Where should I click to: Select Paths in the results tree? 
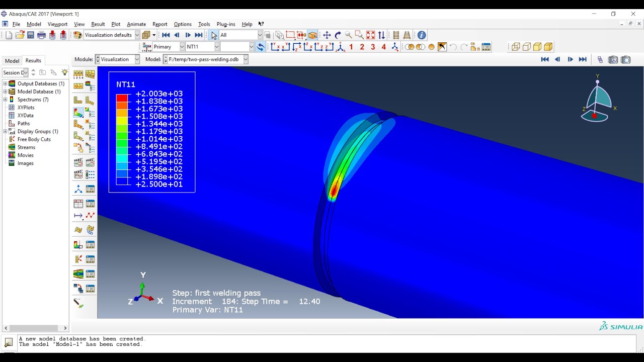pos(23,123)
